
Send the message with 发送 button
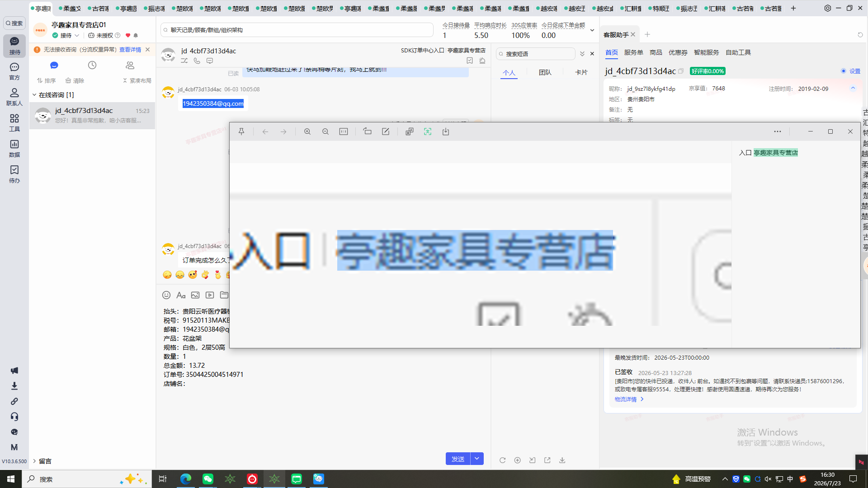coord(458,459)
